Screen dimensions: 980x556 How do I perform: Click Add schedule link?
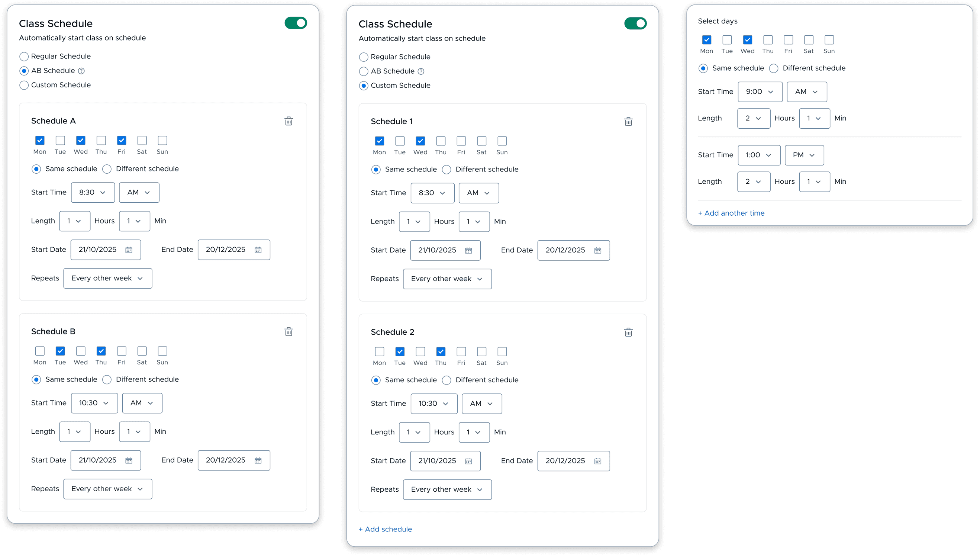click(385, 529)
